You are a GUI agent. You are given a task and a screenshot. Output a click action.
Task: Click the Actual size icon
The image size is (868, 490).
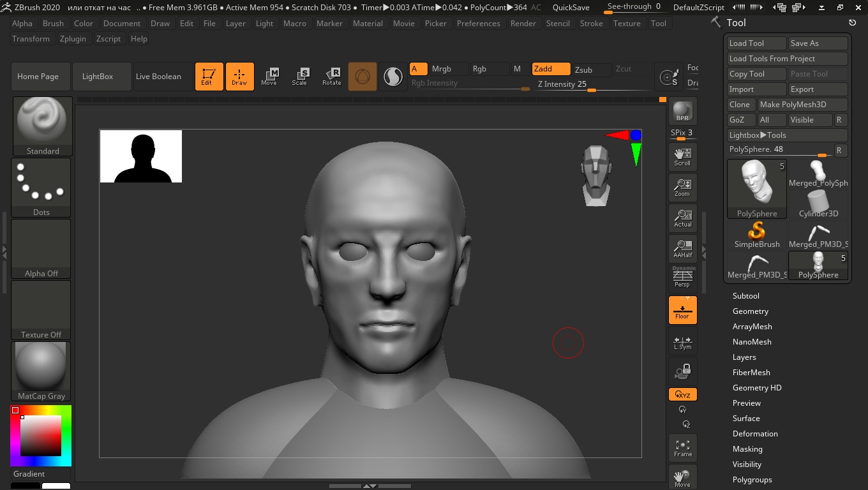[x=682, y=217]
